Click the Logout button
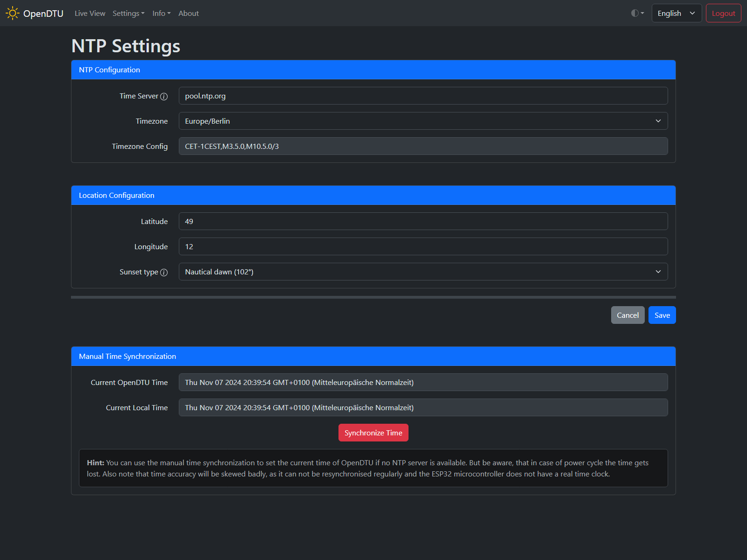 723,13
